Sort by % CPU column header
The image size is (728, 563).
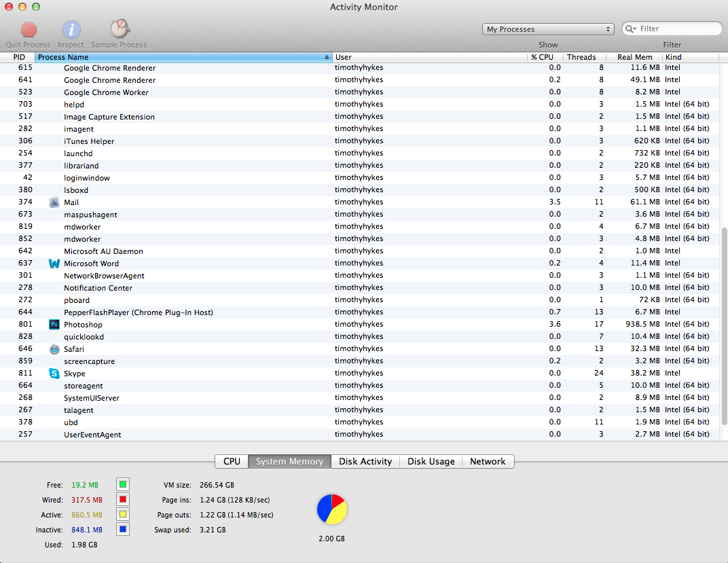click(545, 57)
